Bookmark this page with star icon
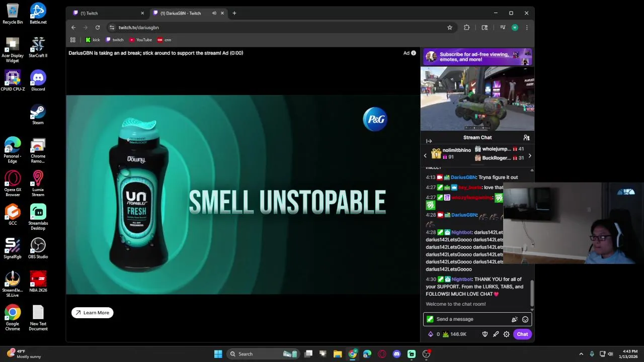644x362 pixels. point(450,28)
